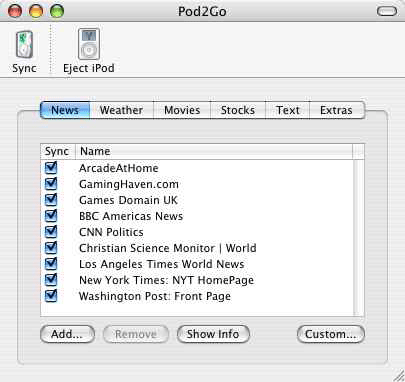Select Los Angeles Times World News entry
The height and width of the screenshot is (382, 405).
coord(162,264)
